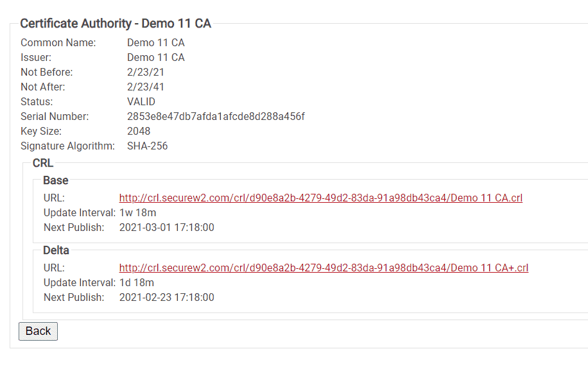Click the CRL section heading

(43, 163)
